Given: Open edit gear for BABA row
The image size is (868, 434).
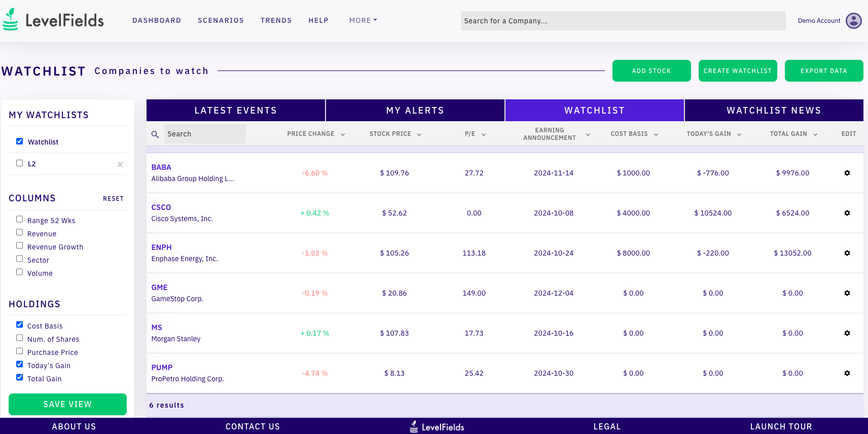Looking at the screenshot, I should [x=847, y=173].
